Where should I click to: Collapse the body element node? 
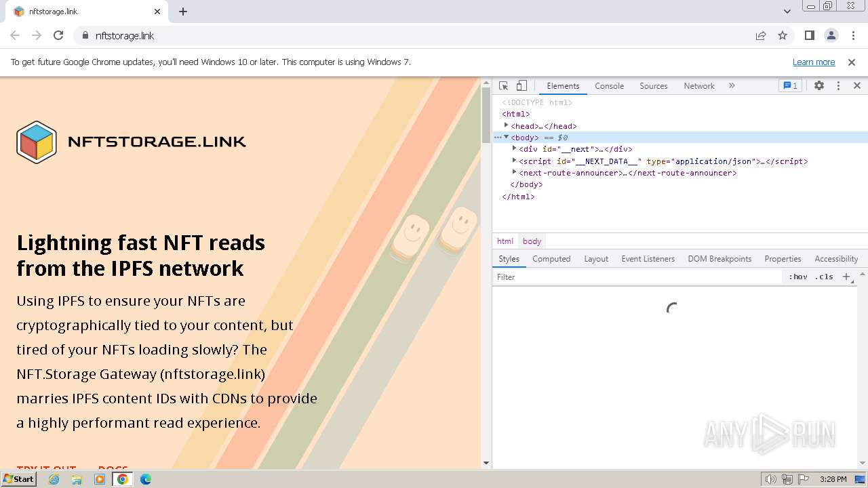tap(506, 137)
